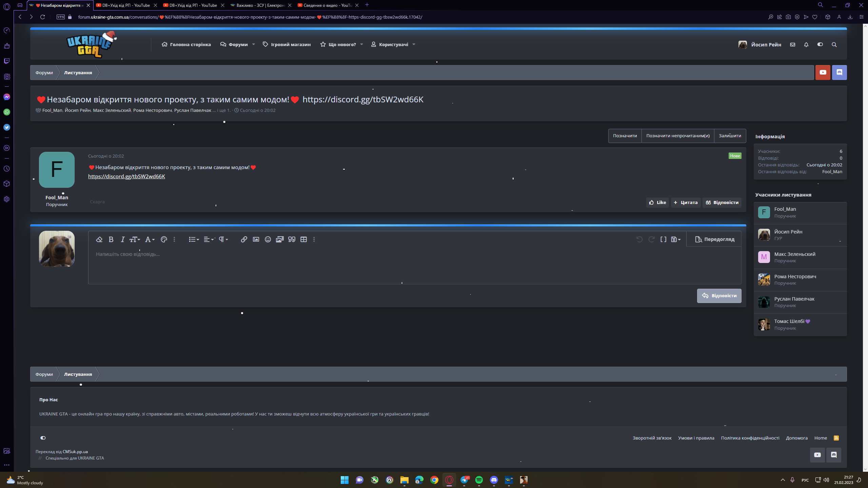Open Spotify from the taskbar
The image size is (868, 488).
tap(479, 480)
